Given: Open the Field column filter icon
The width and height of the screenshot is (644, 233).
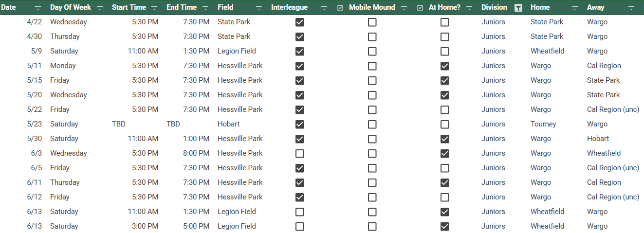Looking at the screenshot, I should [x=259, y=8].
